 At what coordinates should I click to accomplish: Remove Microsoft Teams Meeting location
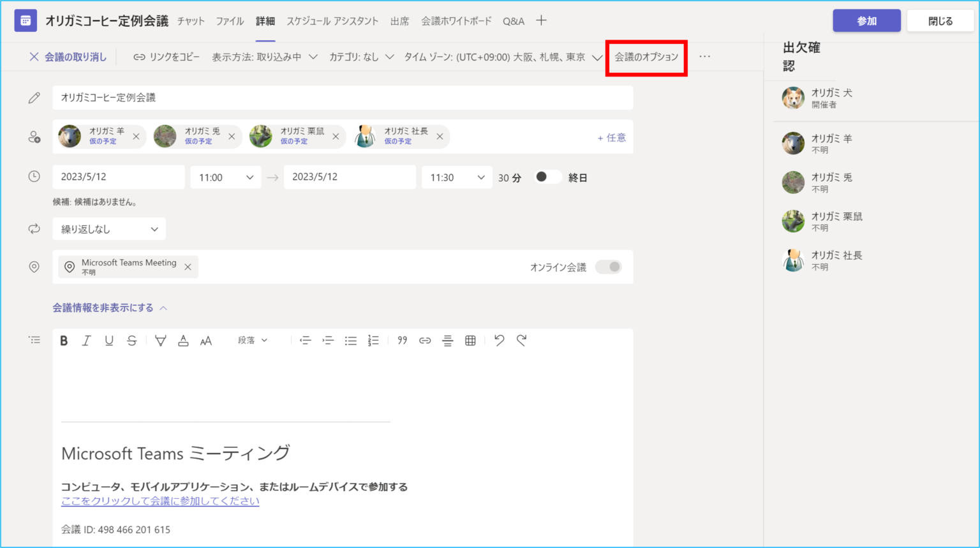(x=188, y=267)
